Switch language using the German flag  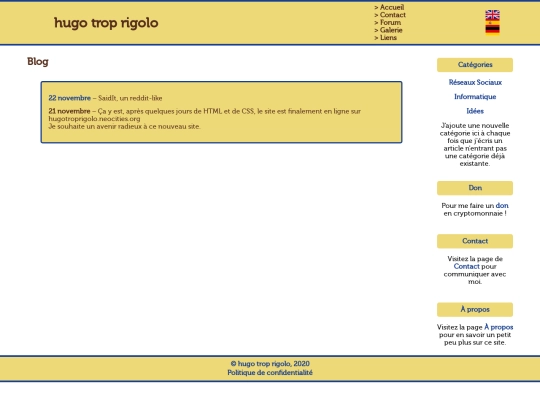click(492, 30)
